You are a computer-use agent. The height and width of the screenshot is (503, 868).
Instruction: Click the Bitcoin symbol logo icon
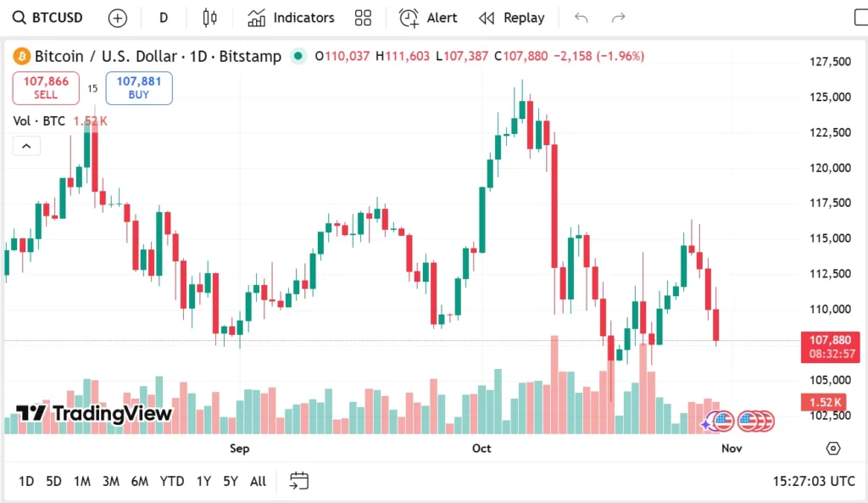pyautogui.click(x=21, y=57)
